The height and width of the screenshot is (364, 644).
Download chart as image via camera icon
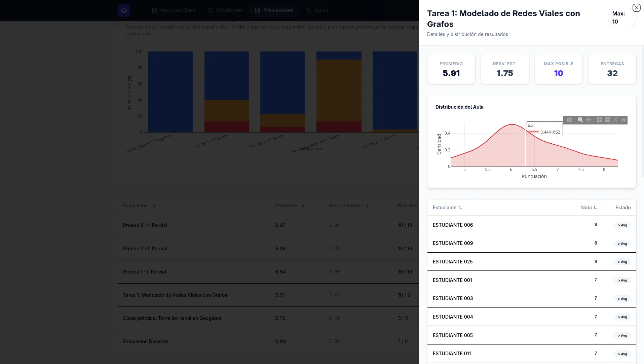569,120
